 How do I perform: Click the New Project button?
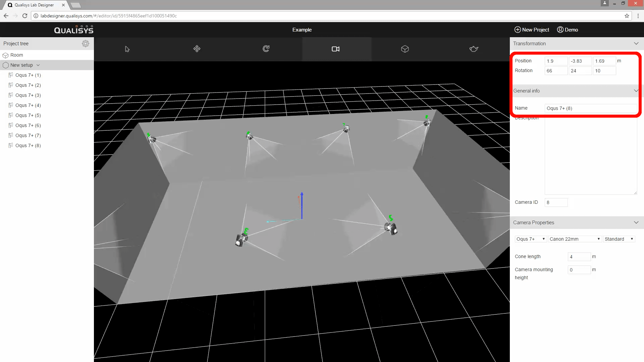[x=532, y=30]
